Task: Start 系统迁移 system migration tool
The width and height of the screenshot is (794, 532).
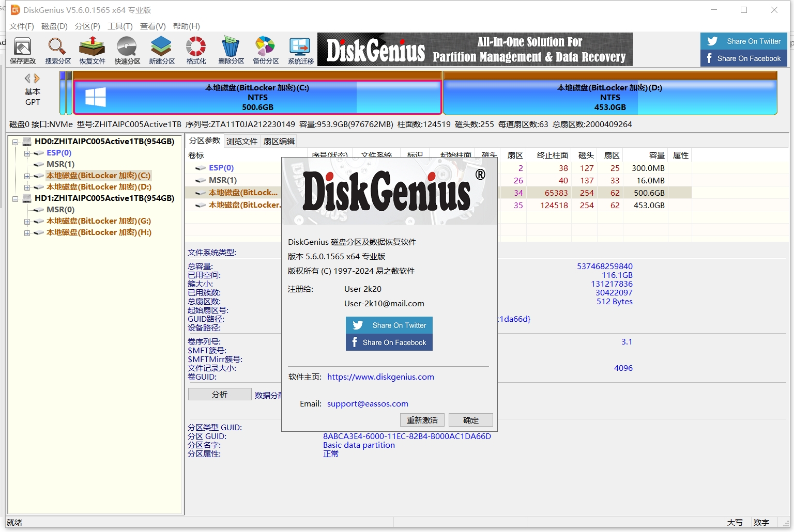Action: click(x=299, y=50)
